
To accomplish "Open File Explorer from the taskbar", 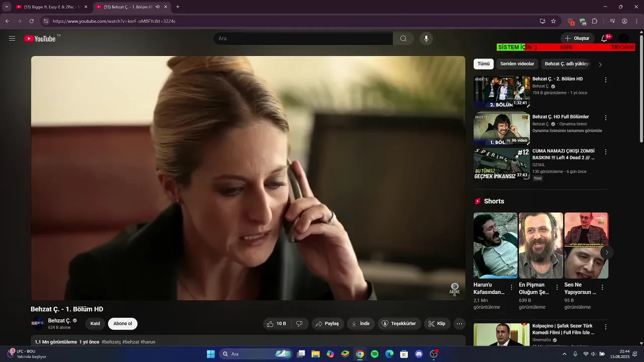I will point(315,354).
